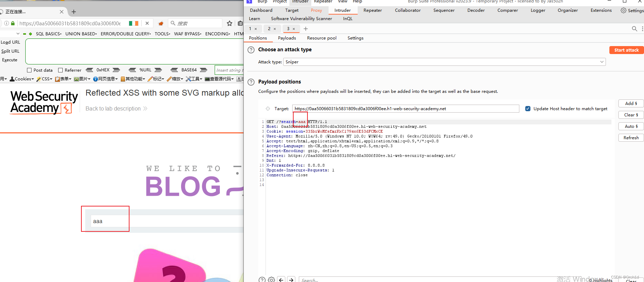Screen dimensions: 644x282
Task: Click the BASE64 encode right arrow
Action: pyautogui.click(x=204, y=70)
